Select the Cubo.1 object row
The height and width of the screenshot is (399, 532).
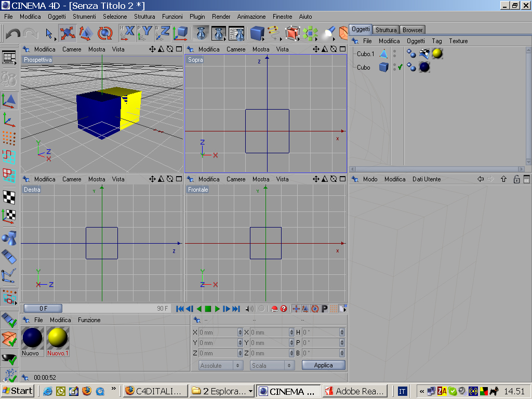pos(365,54)
